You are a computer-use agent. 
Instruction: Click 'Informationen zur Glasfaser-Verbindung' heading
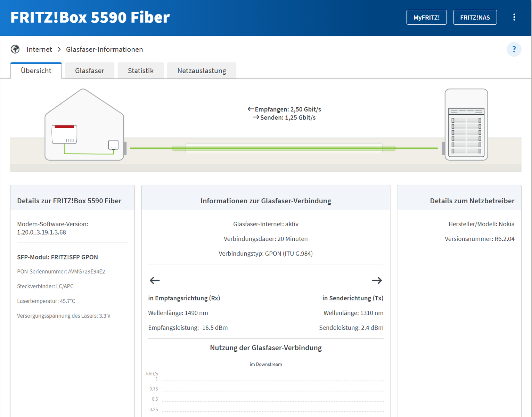pyautogui.click(x=266, y=201)
